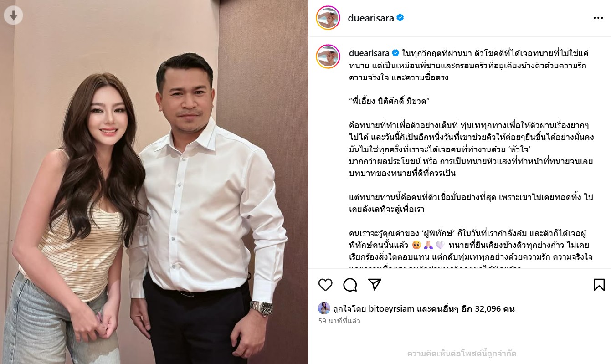
Task: Share post using paper plane icon
Action: 375,285
